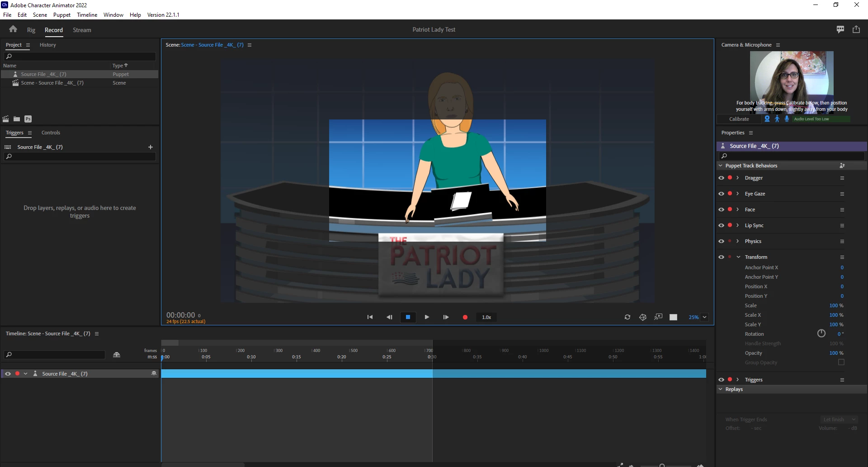The height and width of the screenshot is (467, 868).
Task: Stop playback in the scene panel
Action: point(408,317)
